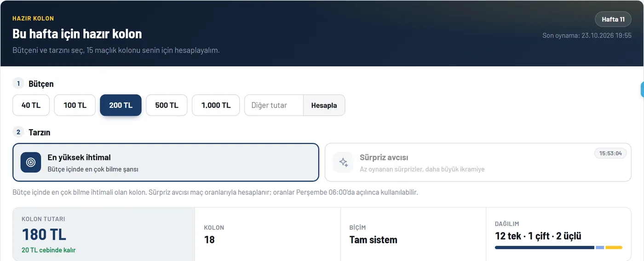This screenshot has height=261, width=644.
Task: Click the 'Bu hafta için hazır kolon' heading
Action: click(x=77, y=34)
